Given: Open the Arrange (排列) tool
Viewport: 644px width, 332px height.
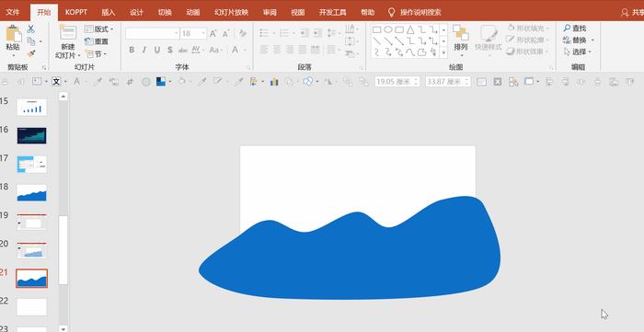Looking at the screenshot, I should pyautogui.click(x=461, y=38).
